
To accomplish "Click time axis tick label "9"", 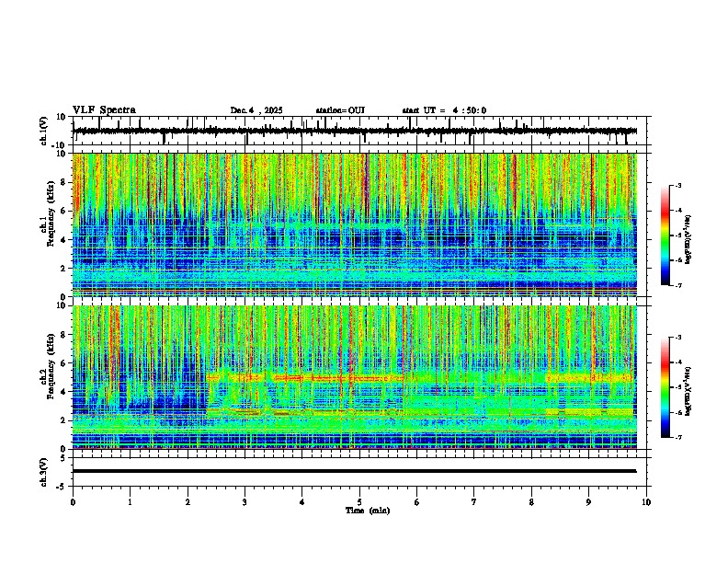I will pyautogui.click(x=588, y=502).
